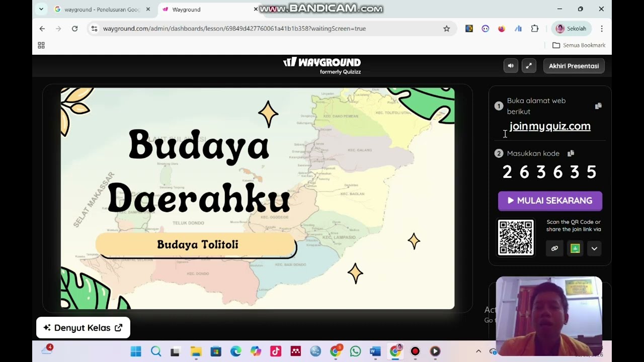Screen dimensions: 644x362
Task: Reload the Wayground page
Action: point(74,29)
